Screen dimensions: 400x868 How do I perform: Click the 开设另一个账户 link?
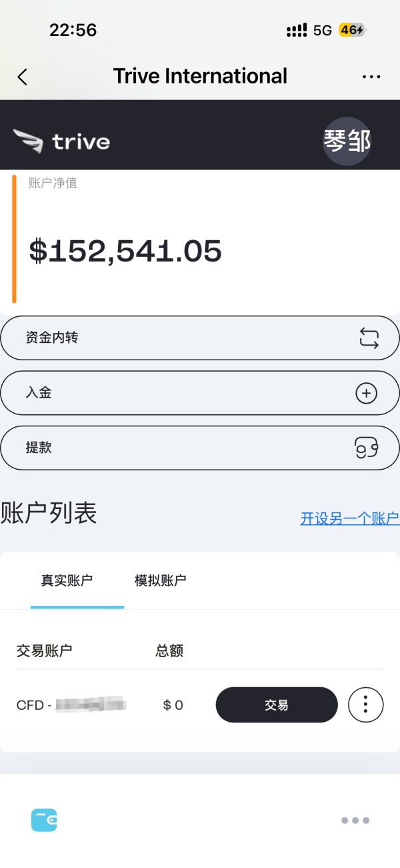point(349,518)
